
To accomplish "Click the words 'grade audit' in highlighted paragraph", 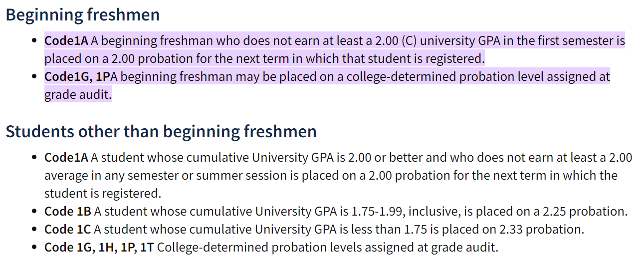I will 76,95.
